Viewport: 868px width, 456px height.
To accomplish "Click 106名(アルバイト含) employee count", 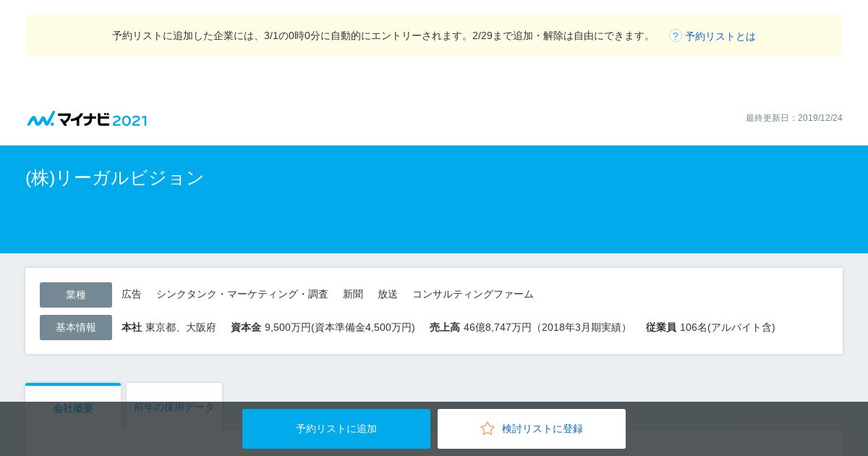I will [x=728, y=327].
